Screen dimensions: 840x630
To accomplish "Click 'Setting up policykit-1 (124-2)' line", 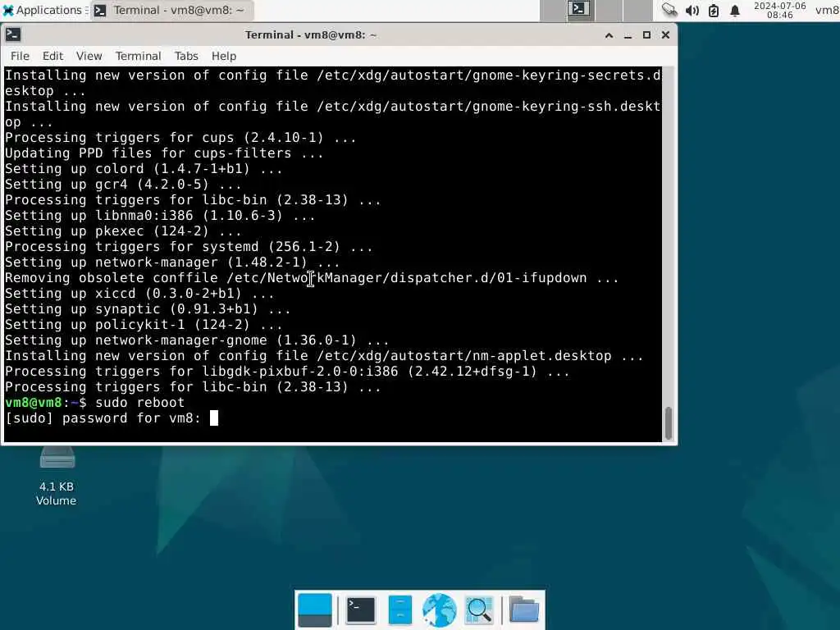I will tap(144, 325).
